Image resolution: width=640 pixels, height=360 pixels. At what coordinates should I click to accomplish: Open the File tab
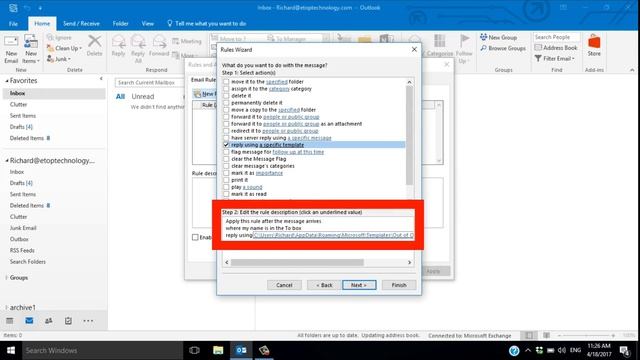pos(13,24)
